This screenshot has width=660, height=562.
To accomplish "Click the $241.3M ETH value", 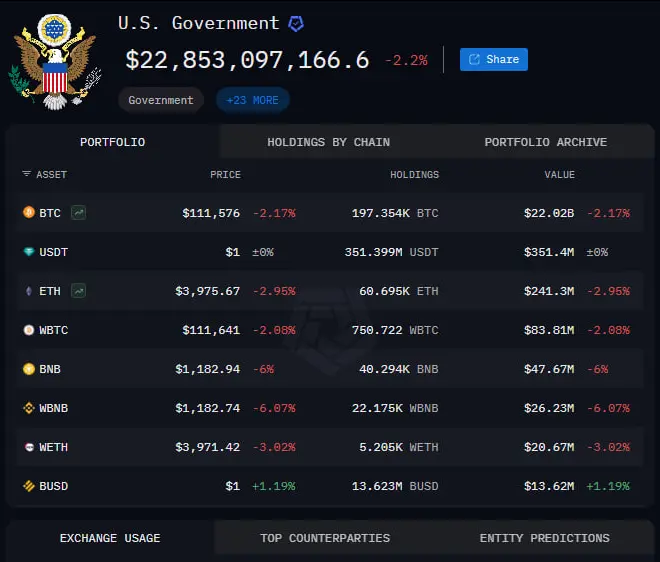I will coord(549,291).
